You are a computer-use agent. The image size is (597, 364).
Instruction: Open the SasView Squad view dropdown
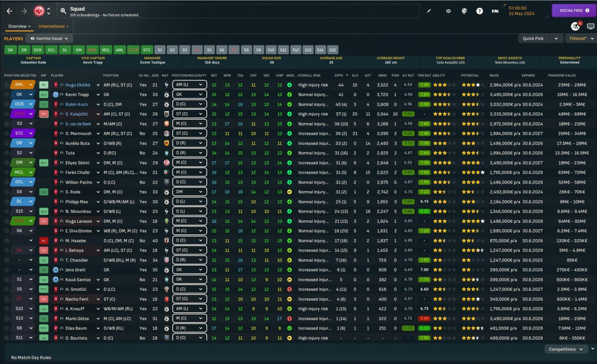click(49, 39)
